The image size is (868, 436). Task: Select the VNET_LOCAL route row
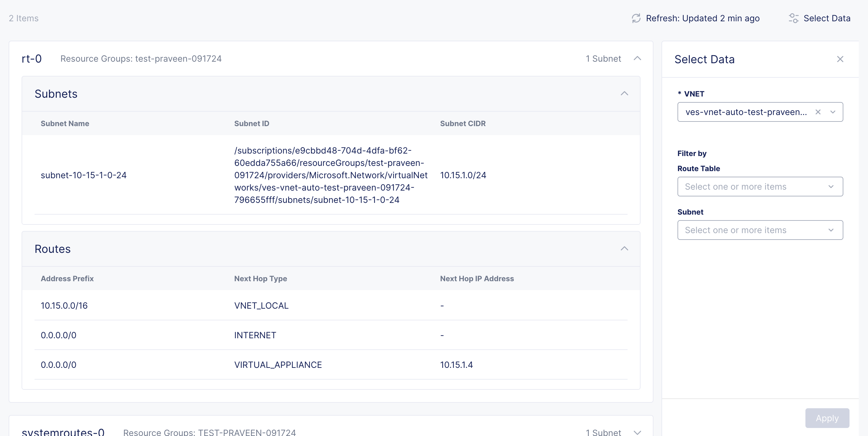click(x=261, y=306)
